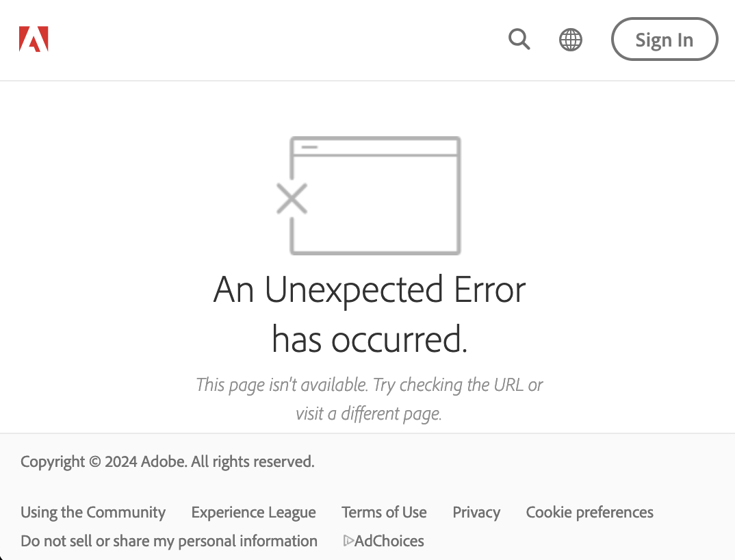Click the "visit a different page" text line
The width and height of the screenshot is (735, 560).
click(370, 413)
